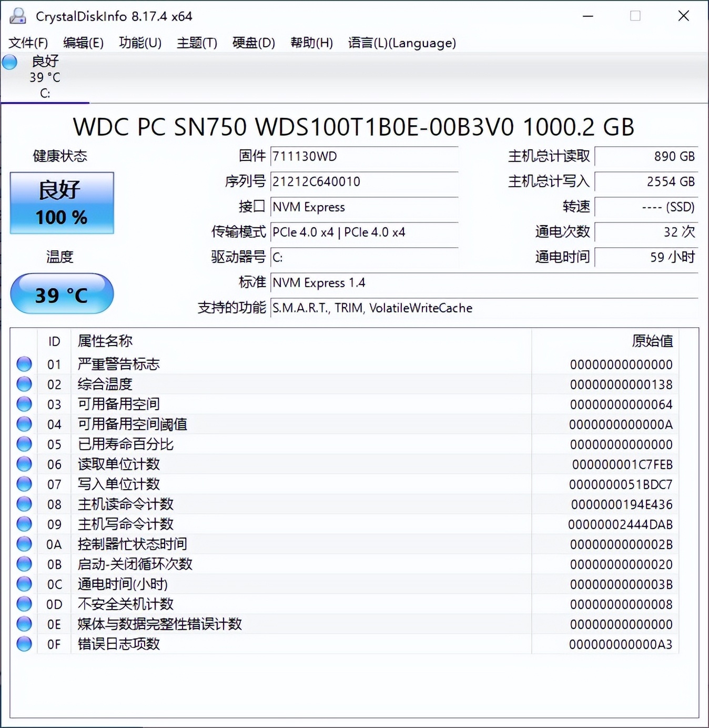Click the status indicator beside 综合温度
Viewport: 709px width, 728px height.
[x=24, y=383]
